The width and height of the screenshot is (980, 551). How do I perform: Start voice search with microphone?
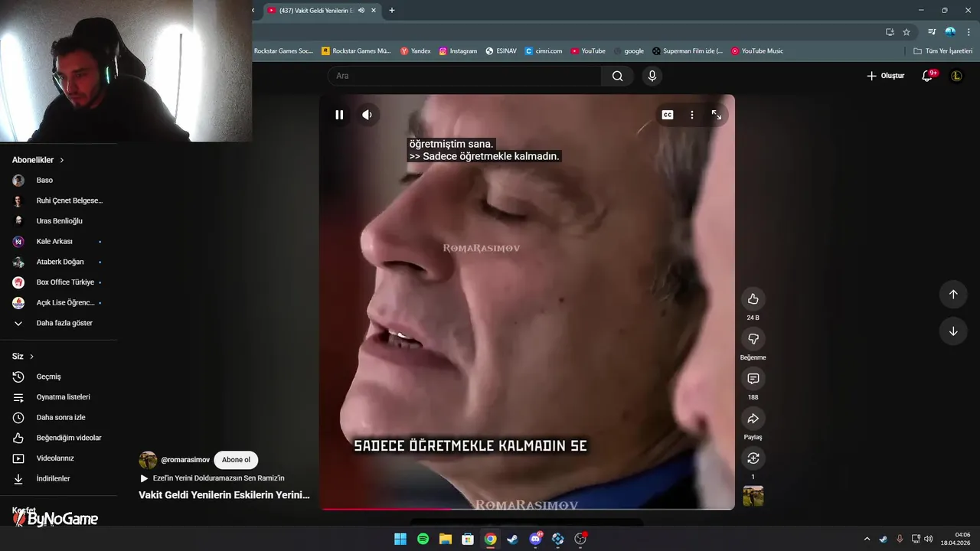(x=652, y=76)
